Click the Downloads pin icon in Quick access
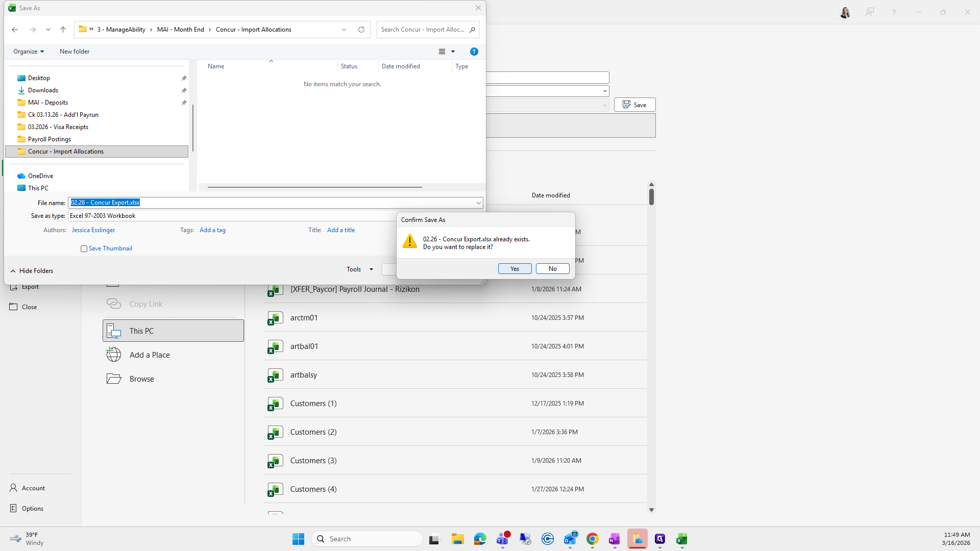This screenshot has height=551, width=980. point(184,90)
